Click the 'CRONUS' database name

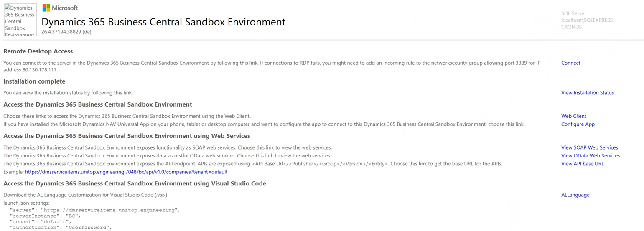[571, 27]
